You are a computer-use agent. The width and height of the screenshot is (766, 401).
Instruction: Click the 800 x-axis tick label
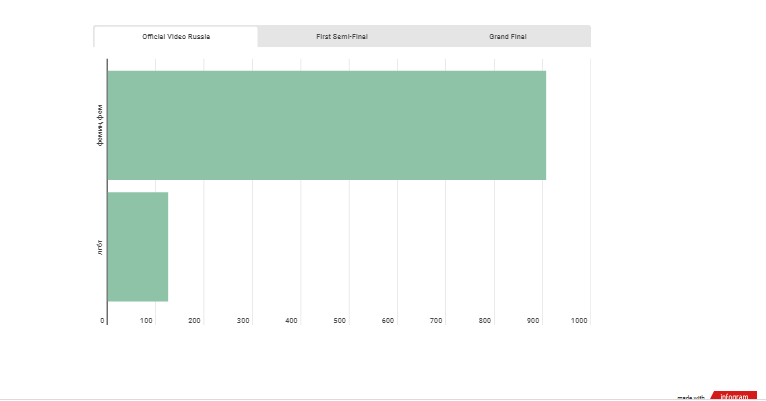click(x=485, y=321)
